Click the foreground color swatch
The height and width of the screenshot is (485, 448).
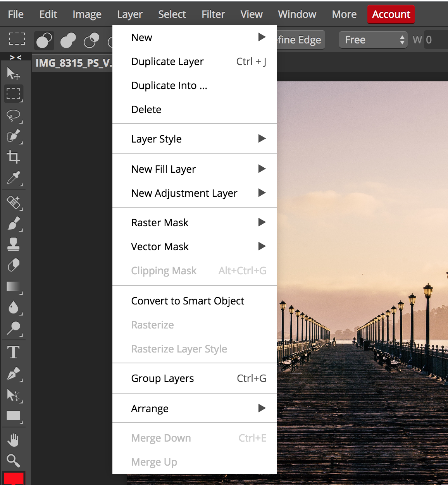click(x=14, y=480)
